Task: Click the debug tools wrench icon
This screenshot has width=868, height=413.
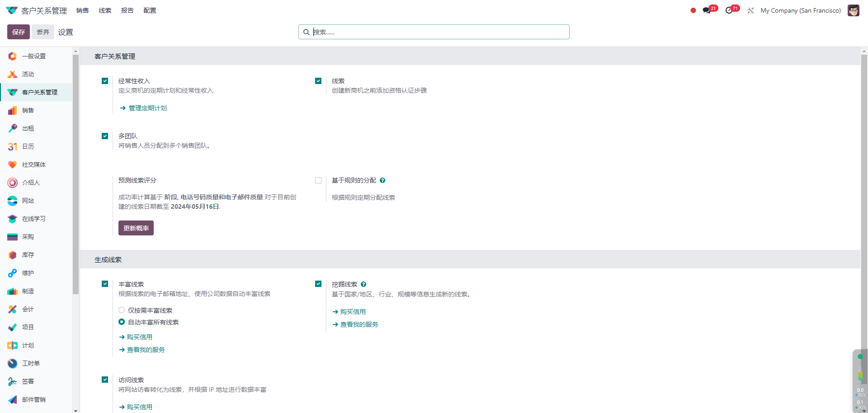Action: pos(750,10)
